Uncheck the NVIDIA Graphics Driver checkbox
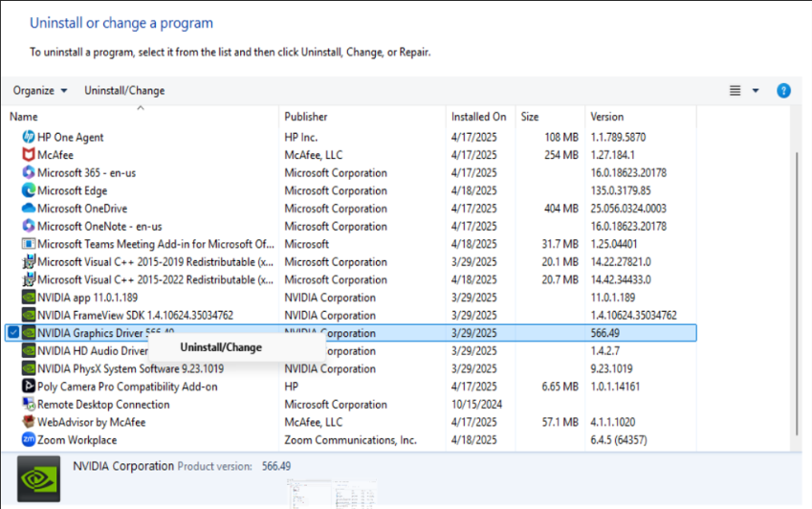Viewport: 812px width, 509px height. [x=11, y=333]
